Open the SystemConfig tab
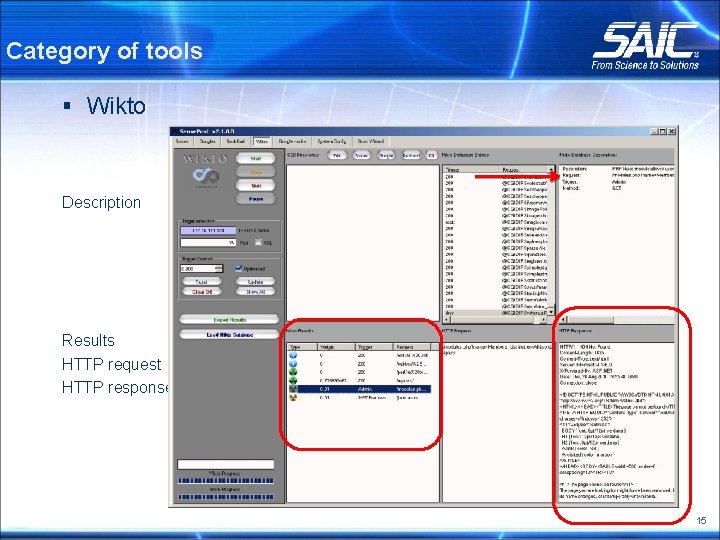Screen dimensions: 720x540 point(332,142)
